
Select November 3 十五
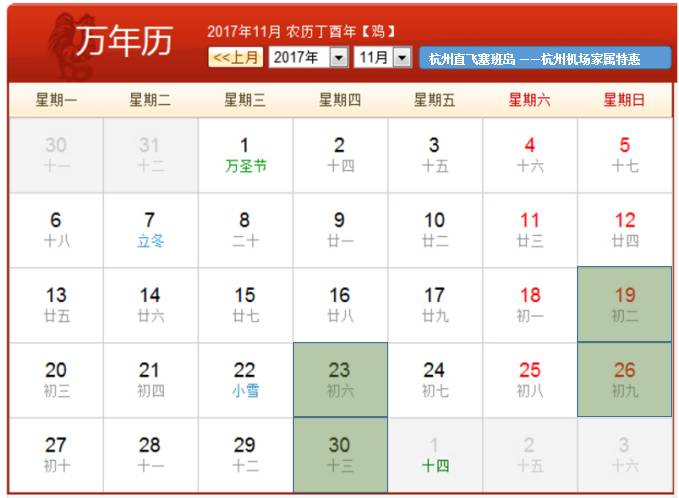click(435, 155)
